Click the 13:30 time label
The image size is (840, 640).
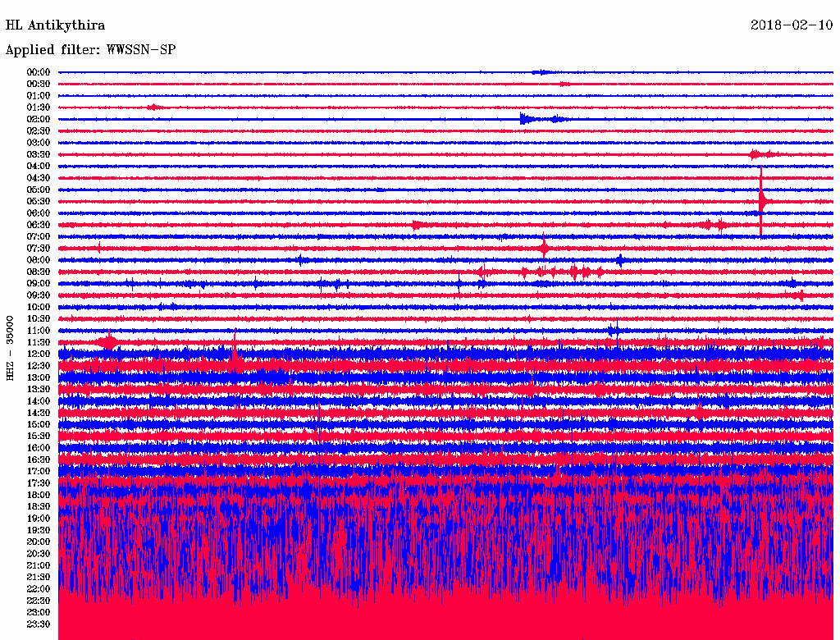(39, 389)
